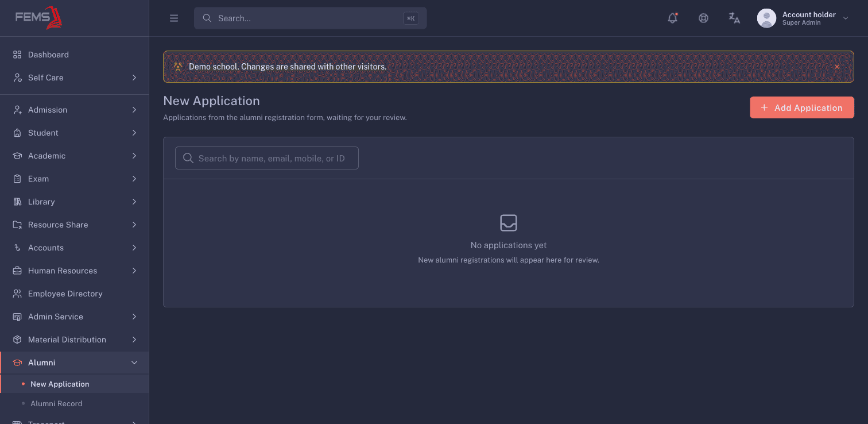
Task: Toggle the hamburger sidebar menu icon
Action: click(x=174, y=18)
